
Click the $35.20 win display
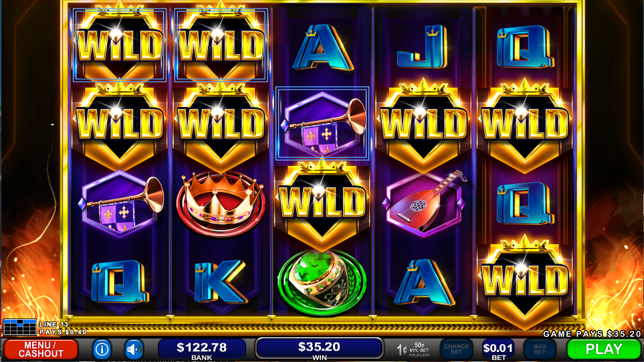click(x=319, y=349)
